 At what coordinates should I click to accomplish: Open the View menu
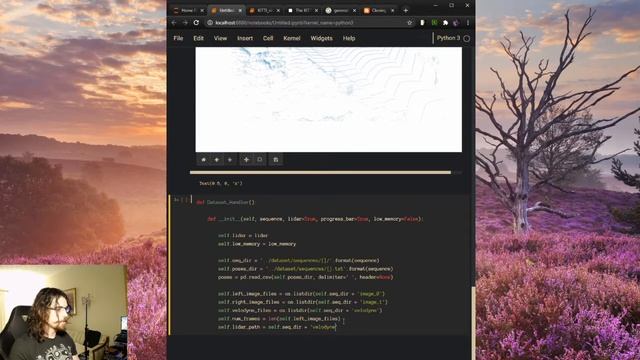[220, 38]
